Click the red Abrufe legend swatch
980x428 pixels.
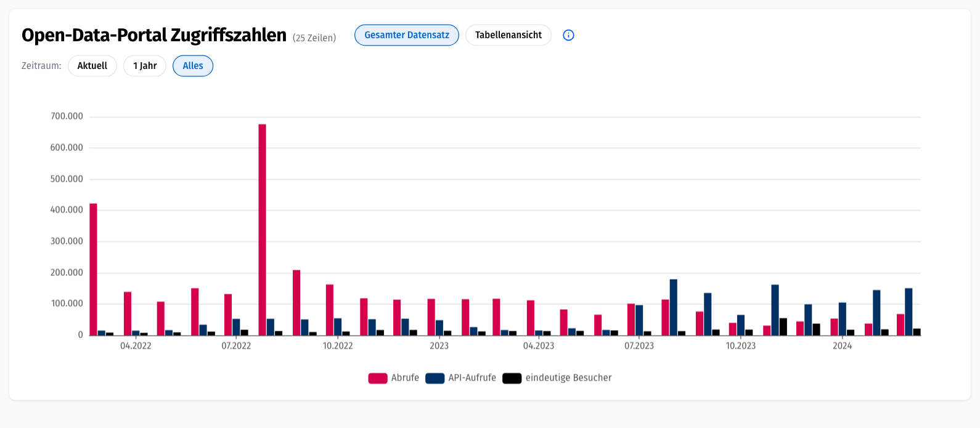[378, 378]
